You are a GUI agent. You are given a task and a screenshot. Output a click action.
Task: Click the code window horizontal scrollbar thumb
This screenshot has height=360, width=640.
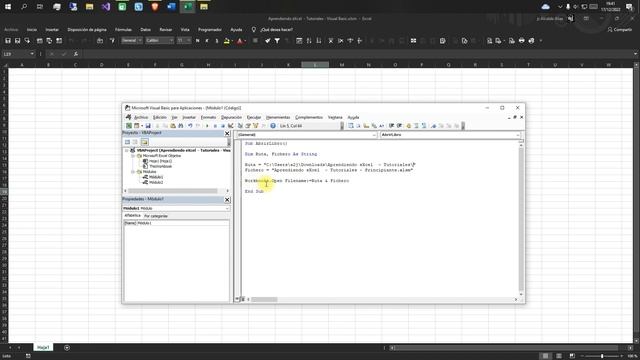[264, 300]
